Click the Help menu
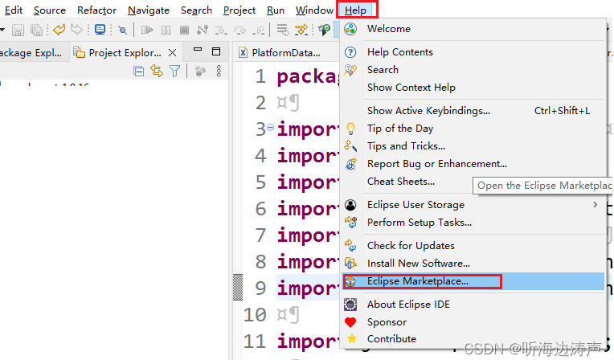This screenshot has width=614, height=364. click(x=357, y=10)
